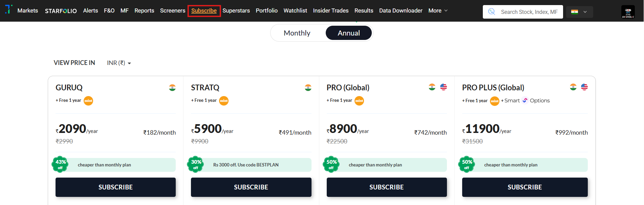This screenshot has width=644, height=205.
Task: Click Smart Options icon in PRO PLUS
Action: point(525,100)
